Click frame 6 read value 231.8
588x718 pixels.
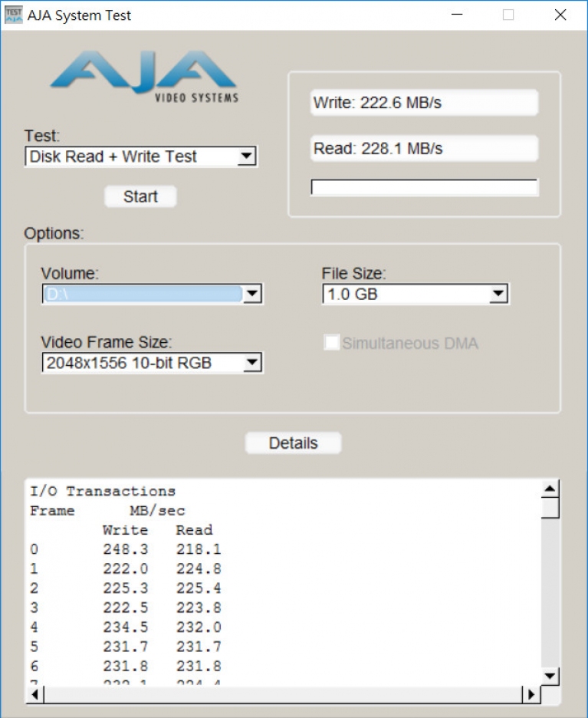pos(199,667)
